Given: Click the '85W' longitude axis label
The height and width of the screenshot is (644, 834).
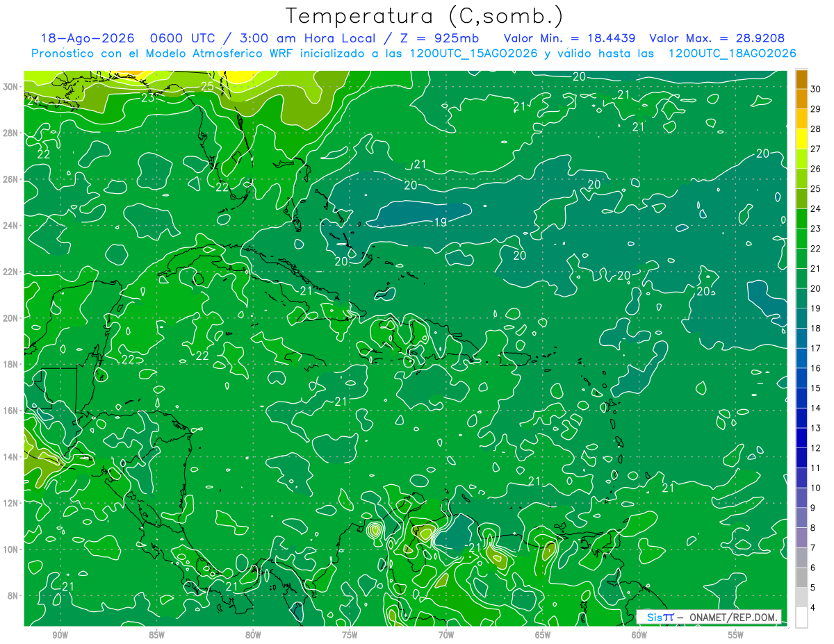Looking at the screenshot, I should click(x=156, y=635).
